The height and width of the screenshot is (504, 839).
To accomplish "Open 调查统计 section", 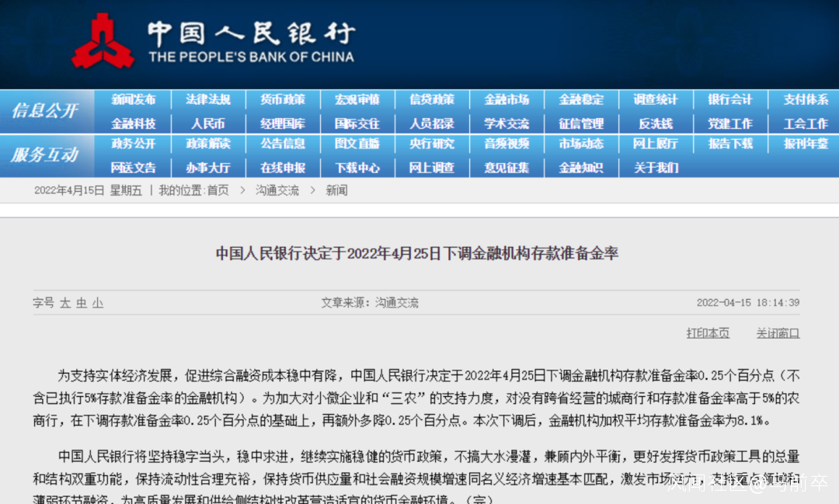I will tap(656, 99).
